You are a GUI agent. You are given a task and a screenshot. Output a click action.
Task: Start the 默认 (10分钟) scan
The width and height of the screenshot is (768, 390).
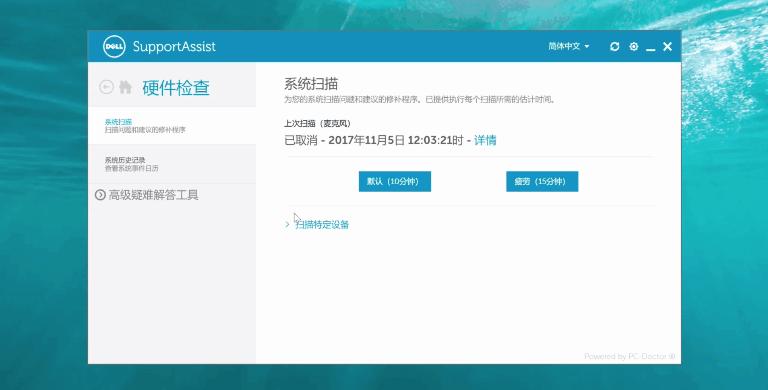[395, 181]
